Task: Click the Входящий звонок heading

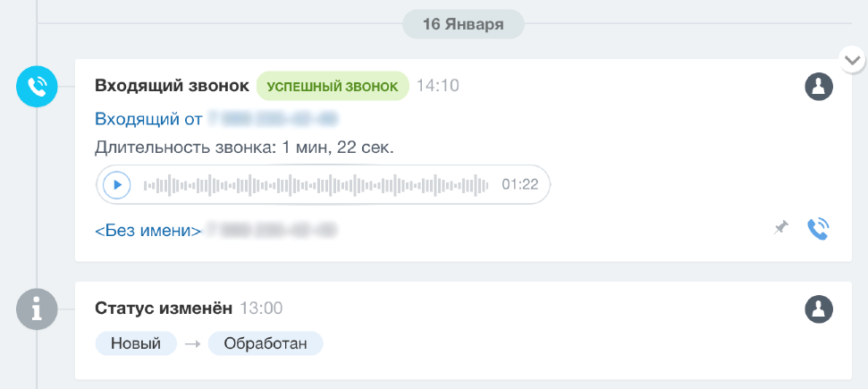Action: coord(173,87)
